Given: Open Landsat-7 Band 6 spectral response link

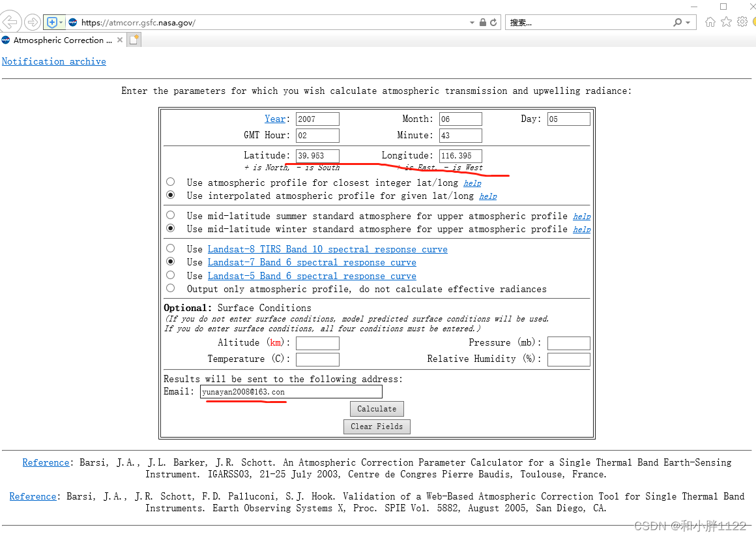Looking at the screenshot, I should point(312,263).
